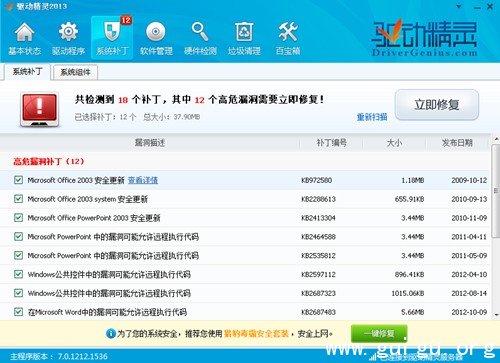Open the 驱动程序 gear icon
The height and width of the screenshot is (363, 500).
pyautogui.click(x=68, y=38)
